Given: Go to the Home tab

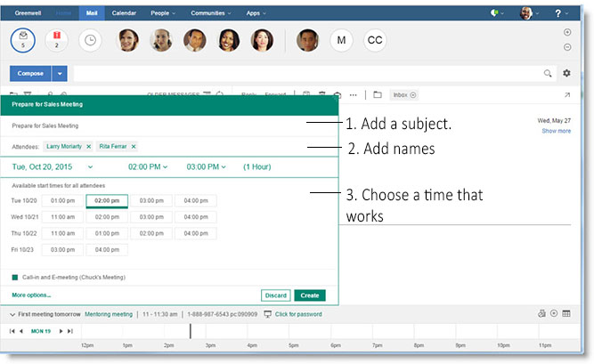Looking at the screenshot, I should coord(63,12).
